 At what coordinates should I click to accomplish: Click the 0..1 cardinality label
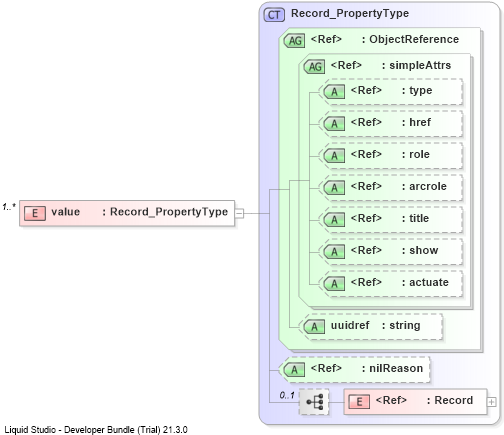point(287,395)
